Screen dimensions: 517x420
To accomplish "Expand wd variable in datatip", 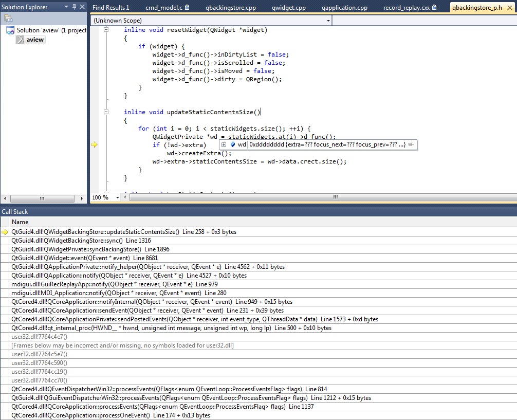I will tap(224, 144).
